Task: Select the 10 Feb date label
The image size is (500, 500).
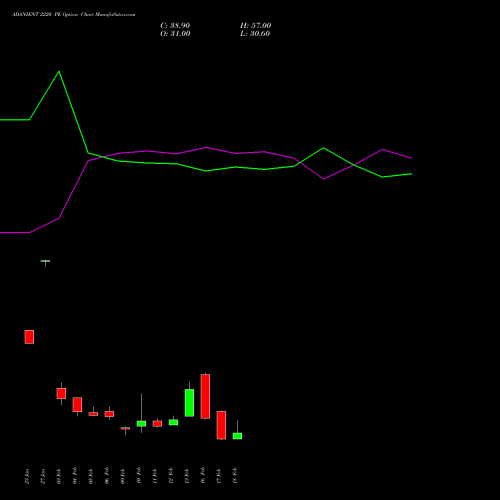Action: (x=139, y=475)
